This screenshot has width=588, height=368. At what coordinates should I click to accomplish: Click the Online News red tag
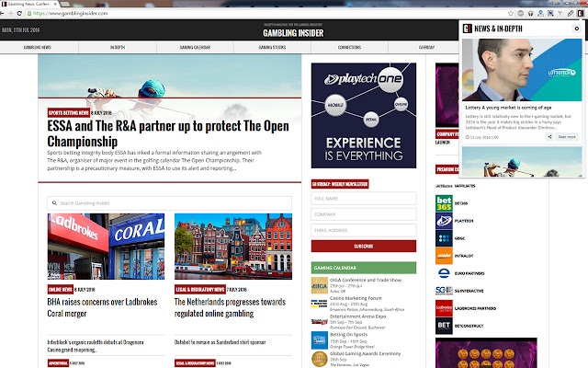click(61, 289)
